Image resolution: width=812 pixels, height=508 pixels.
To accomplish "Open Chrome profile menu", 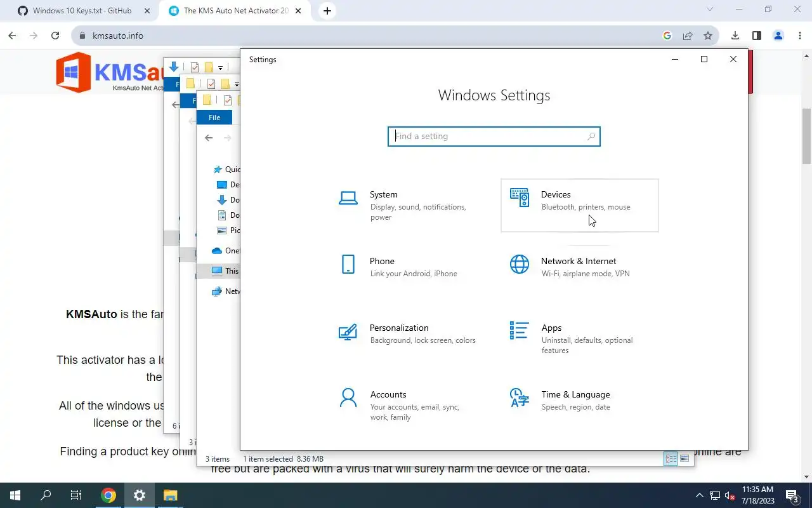I will coord(778,36).
